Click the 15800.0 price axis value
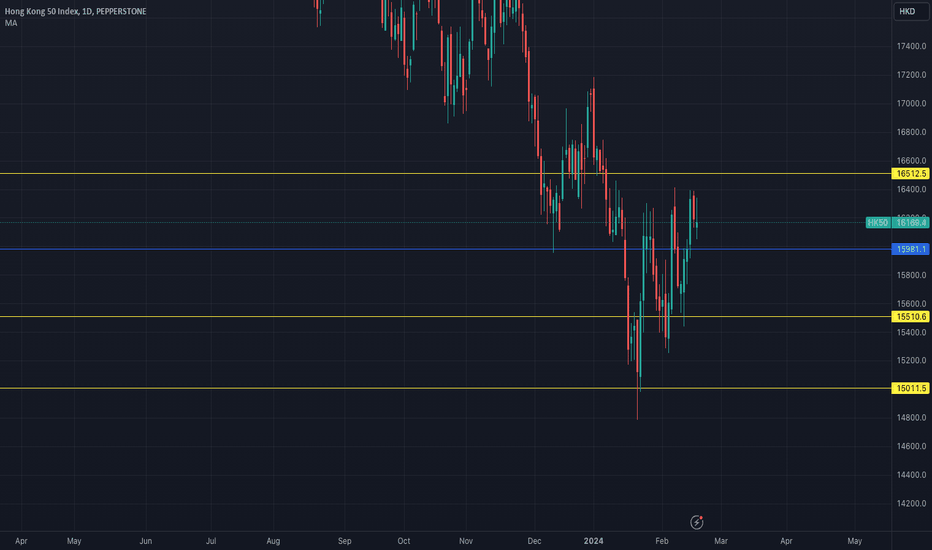The image size is (932, 550). [x=911, y=275]
